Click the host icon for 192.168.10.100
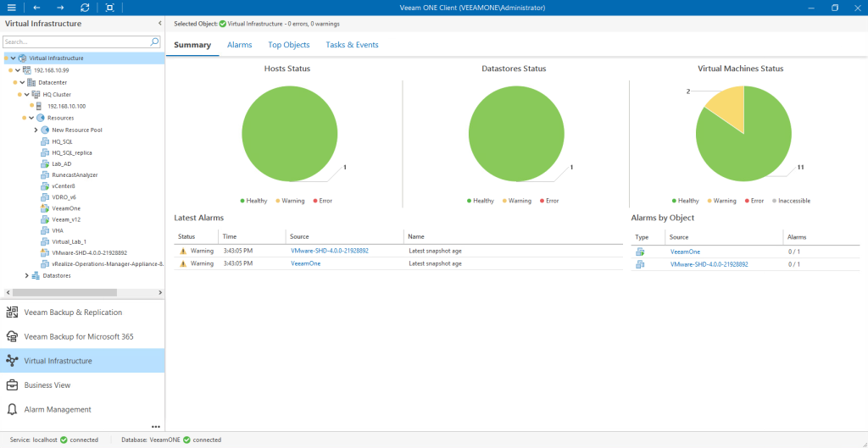Screen dimensions: 868x448 (40, 106)
